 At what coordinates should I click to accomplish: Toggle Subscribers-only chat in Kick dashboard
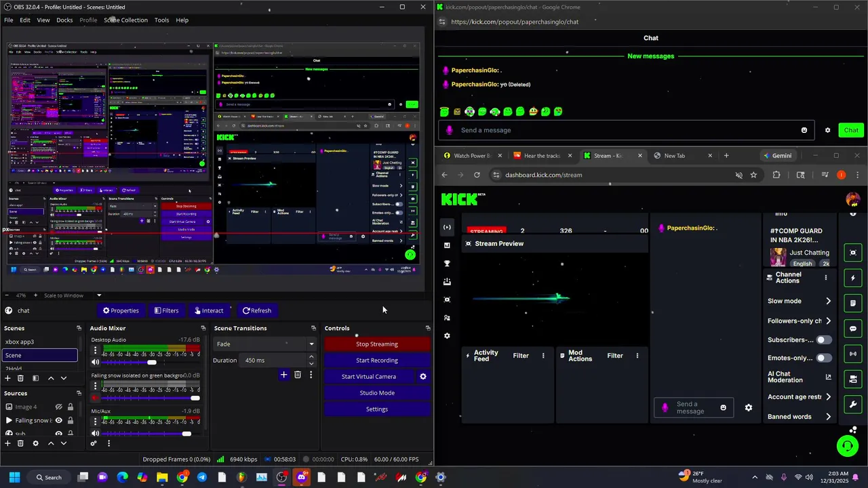coord(823,340)
